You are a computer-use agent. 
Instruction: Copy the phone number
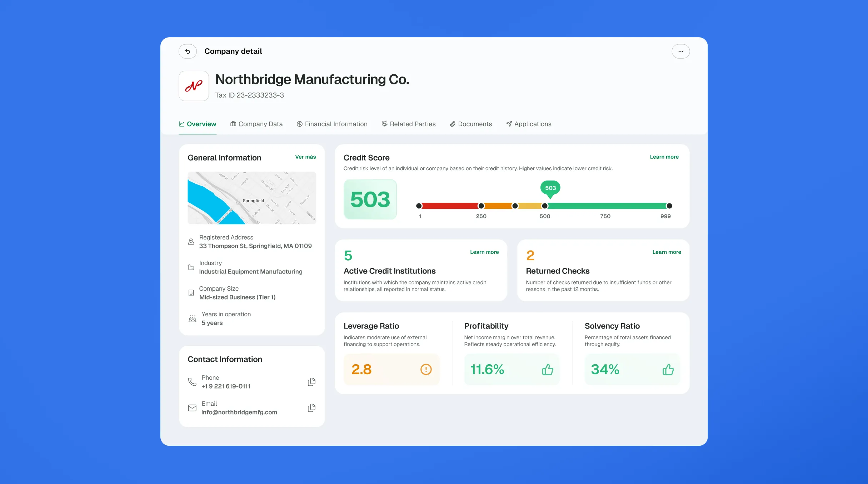[x=311, y=382]
